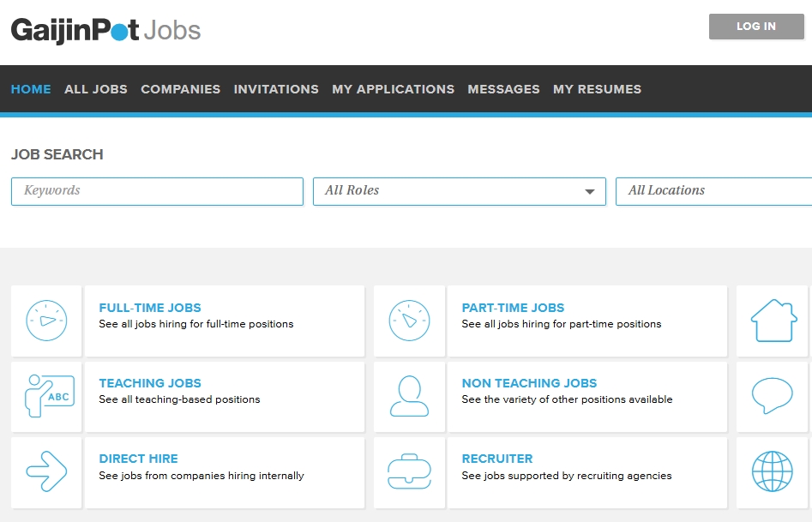This screenshot has height=522, width=812.
Task: Click "See all jobs hiring for full-time positions"
Action: (196, 324)
